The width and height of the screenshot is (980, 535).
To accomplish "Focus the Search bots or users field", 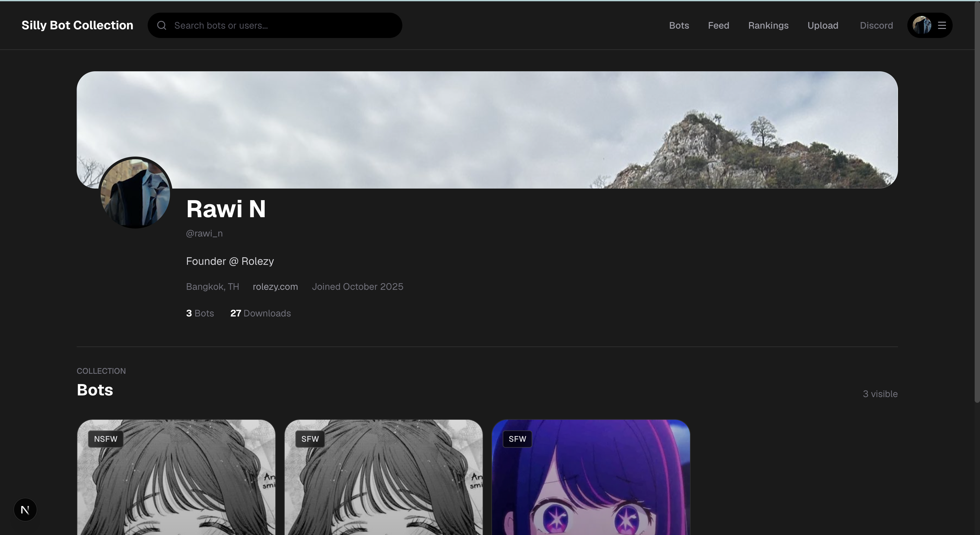I will [x=275, y=25].
